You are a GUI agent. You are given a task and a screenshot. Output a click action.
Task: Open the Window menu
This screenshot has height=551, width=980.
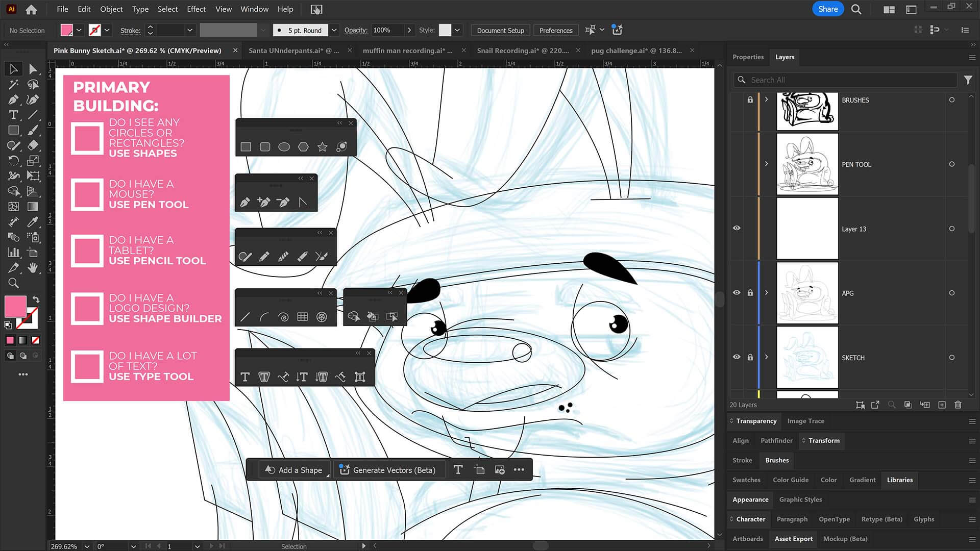254,9
